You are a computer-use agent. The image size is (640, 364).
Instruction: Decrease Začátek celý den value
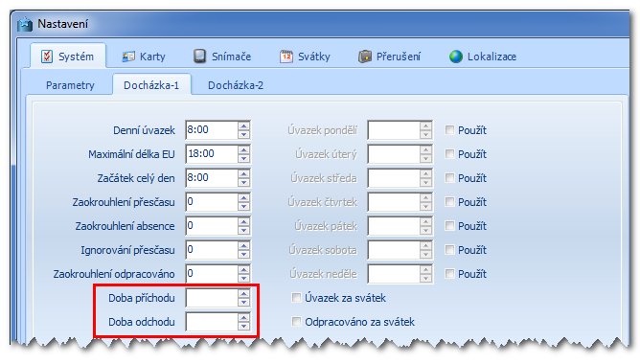[x=243, y=182]
